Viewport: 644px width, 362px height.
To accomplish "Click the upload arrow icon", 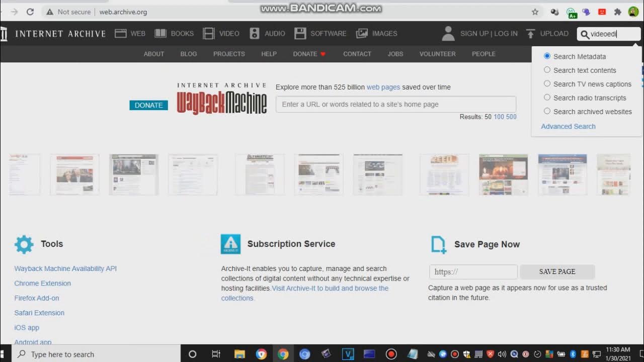I will [x=530, y=34].
